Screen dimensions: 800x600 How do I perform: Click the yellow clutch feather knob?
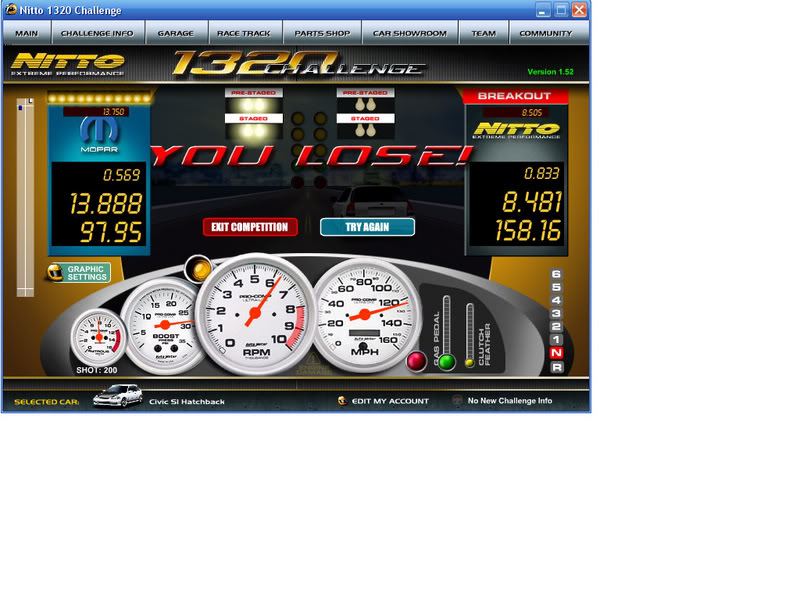(469, 363)
